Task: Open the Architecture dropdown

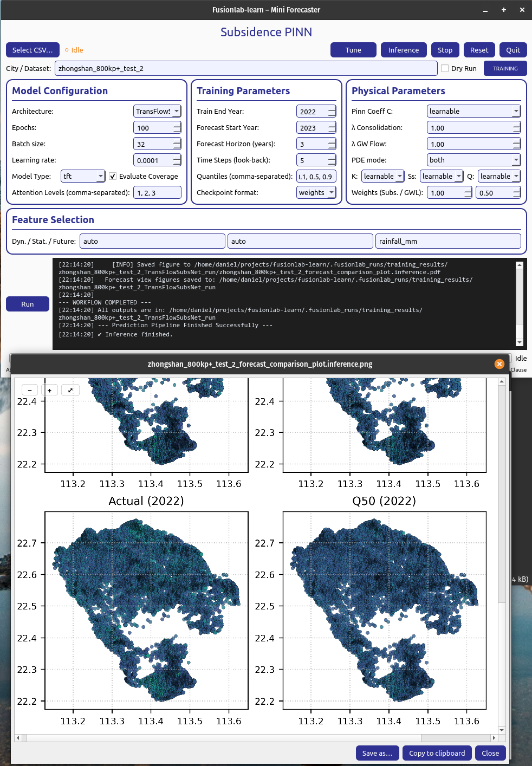Action: pos(157,111)
